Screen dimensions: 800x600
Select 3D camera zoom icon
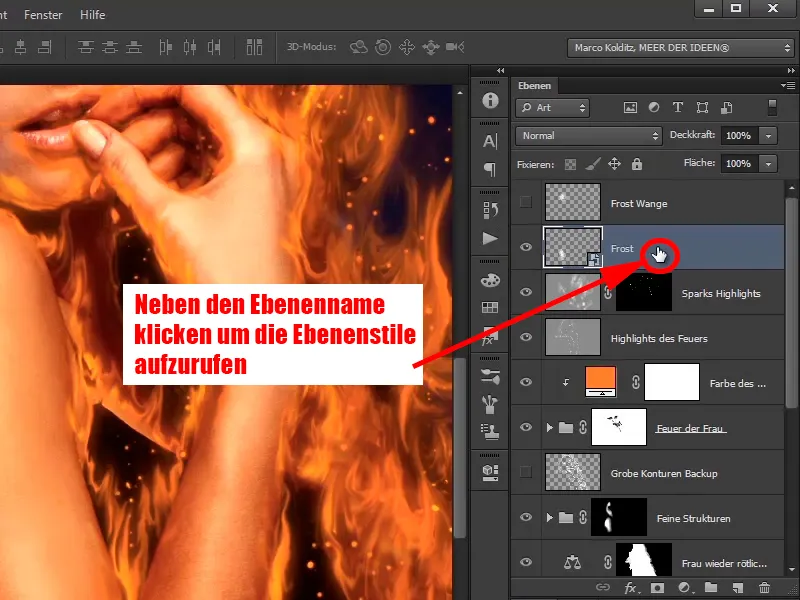455,47
